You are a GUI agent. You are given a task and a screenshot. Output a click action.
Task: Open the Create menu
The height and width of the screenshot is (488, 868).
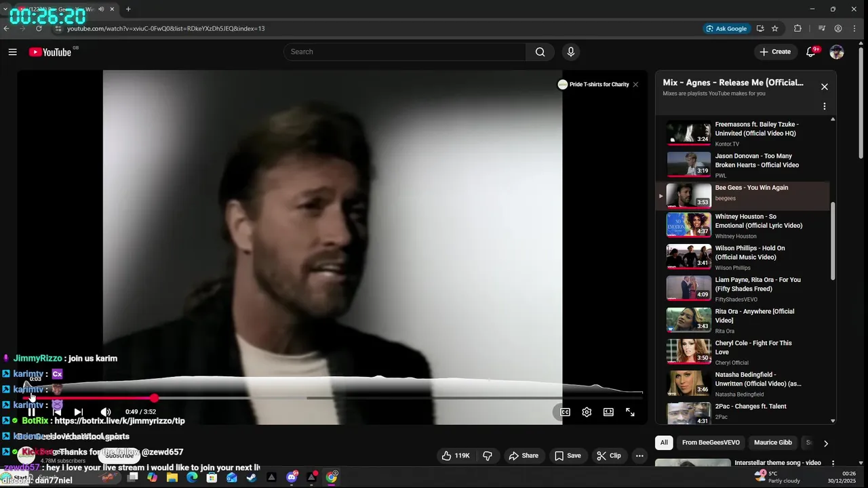(775, 52)
